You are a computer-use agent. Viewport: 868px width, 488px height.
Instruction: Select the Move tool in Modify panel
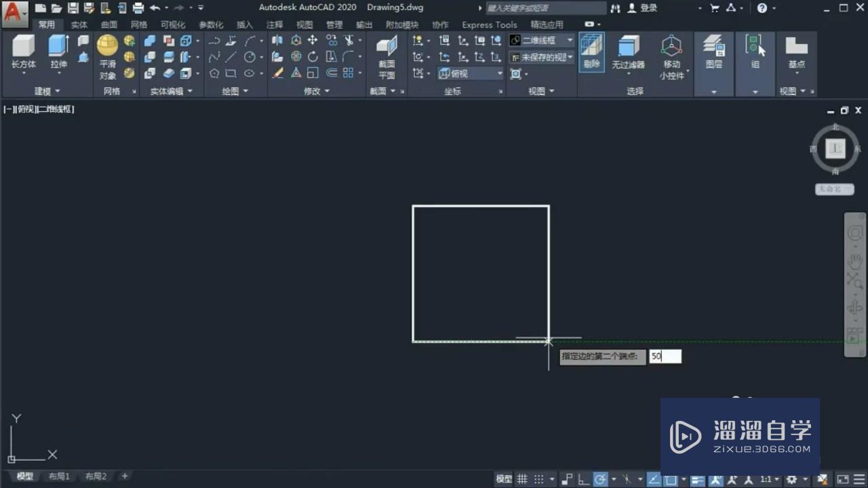click(x=313, y=40)
